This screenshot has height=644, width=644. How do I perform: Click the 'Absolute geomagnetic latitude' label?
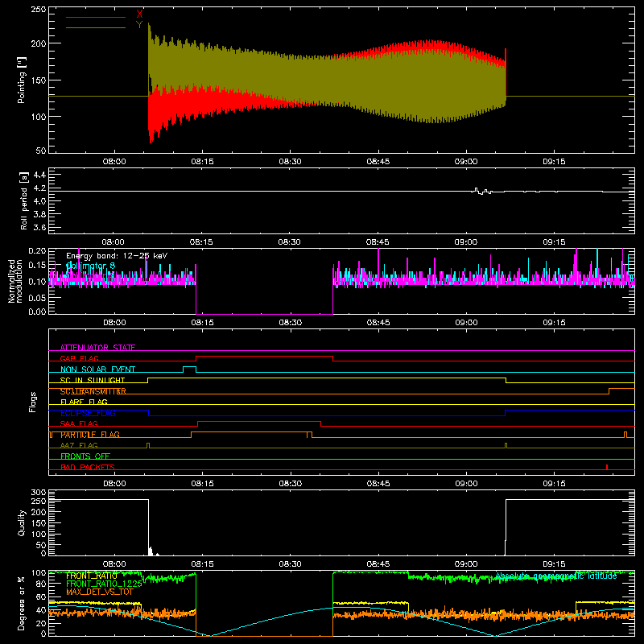(556, 576)
